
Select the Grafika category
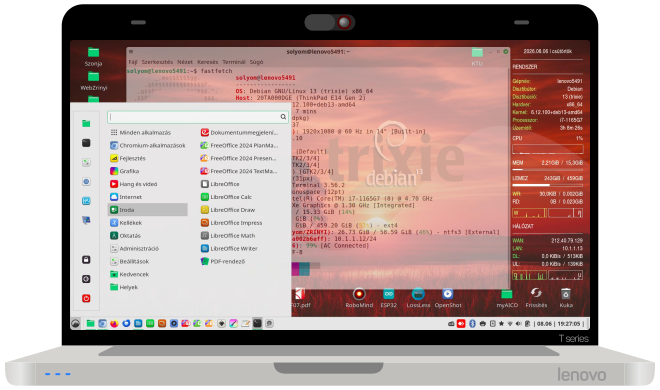pyautogui.click(x=125, y=171)
